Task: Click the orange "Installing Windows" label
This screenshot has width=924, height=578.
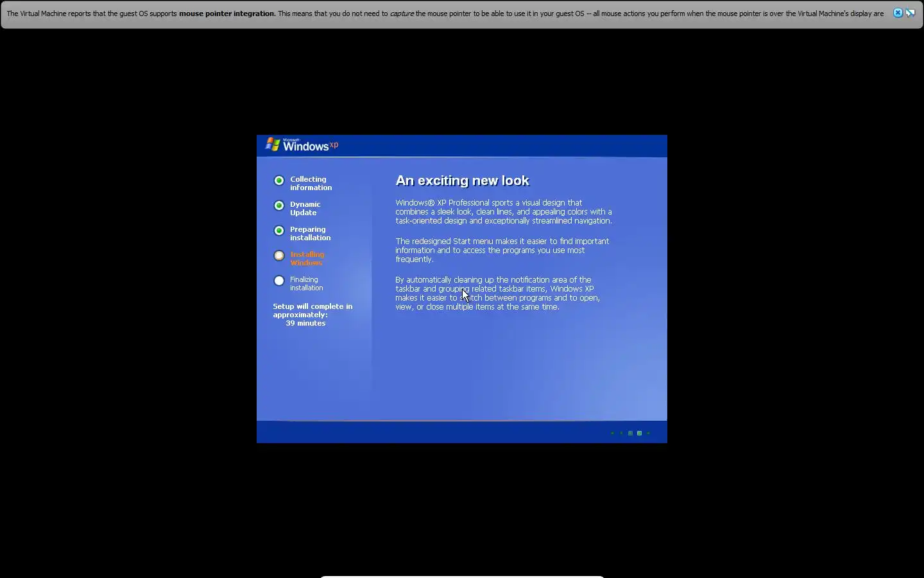Action: coord(307,259)
